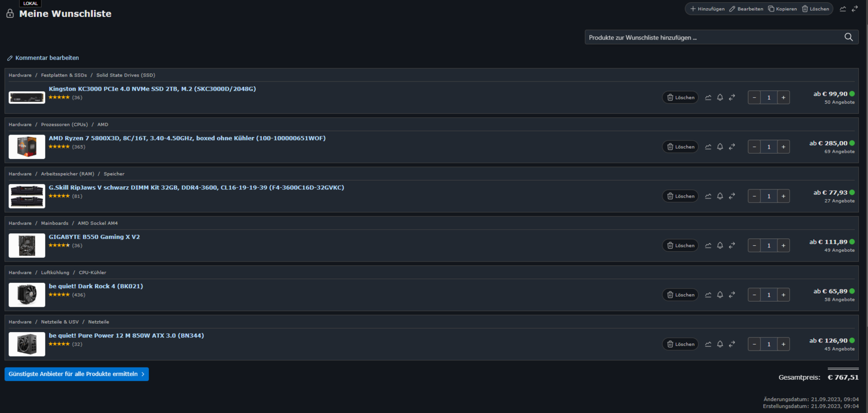Image resolution: width=868 pixels, height=413 pixels.
Task: Decrease quantity of Pure Power 12 M
Action: (754, 345)
